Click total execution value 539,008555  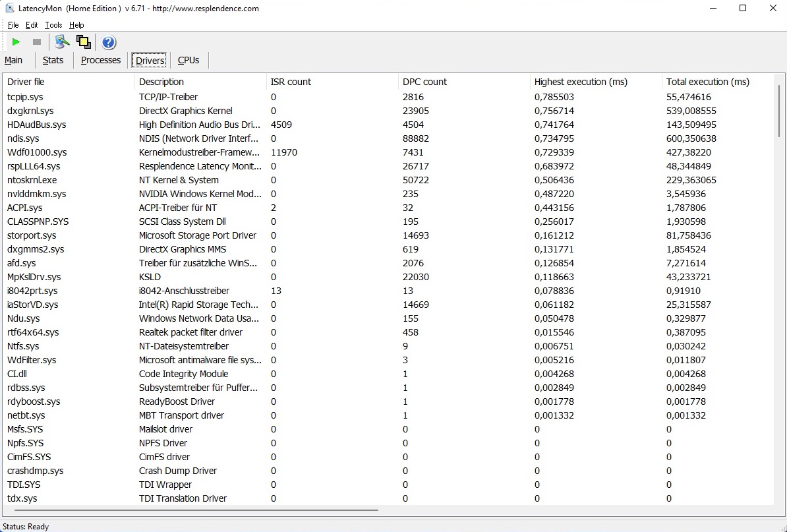tap(691, 111)
